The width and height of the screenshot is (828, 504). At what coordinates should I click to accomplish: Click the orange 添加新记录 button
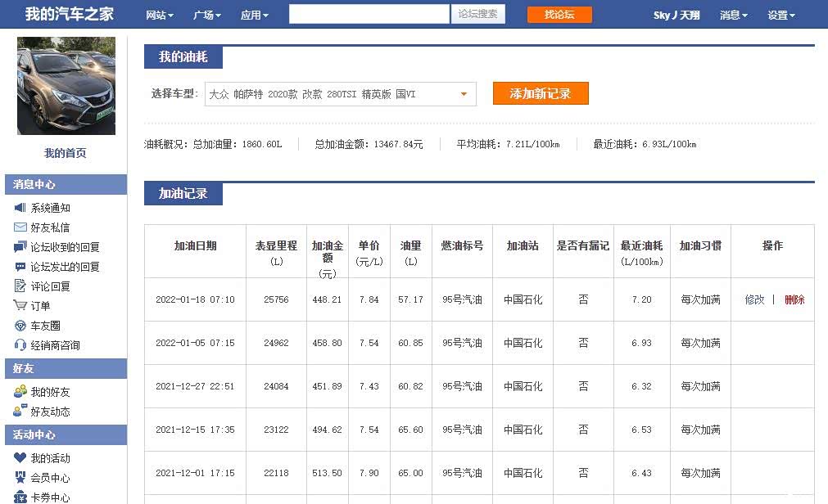pos(541,93)
